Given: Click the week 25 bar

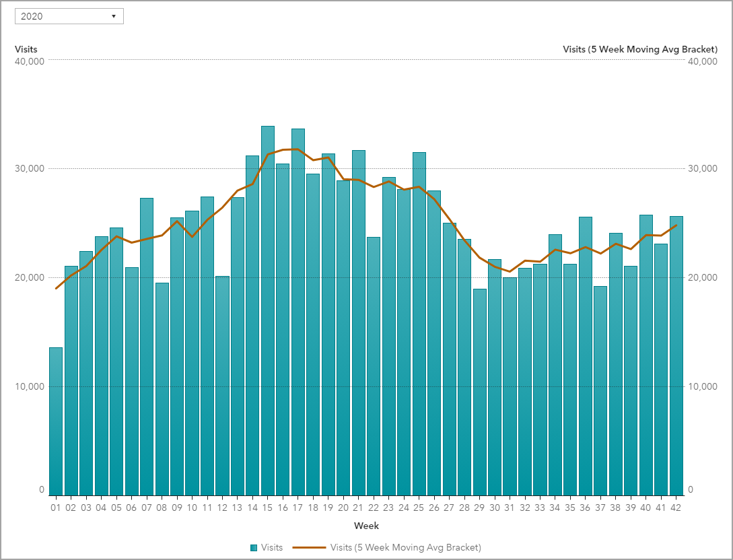Looking at the screenshot, I should [419, 323].
